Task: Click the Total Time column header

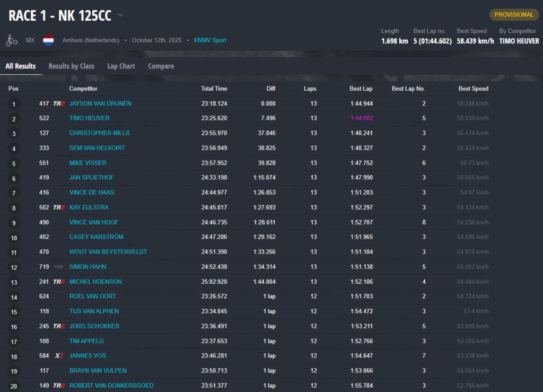Action: click(214, 89)
